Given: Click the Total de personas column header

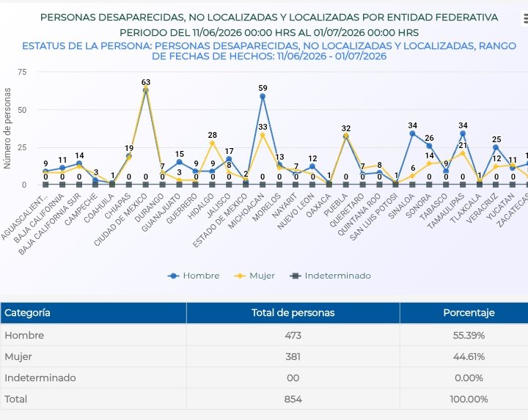Looking at the screenshot, I should pos(293,313).
